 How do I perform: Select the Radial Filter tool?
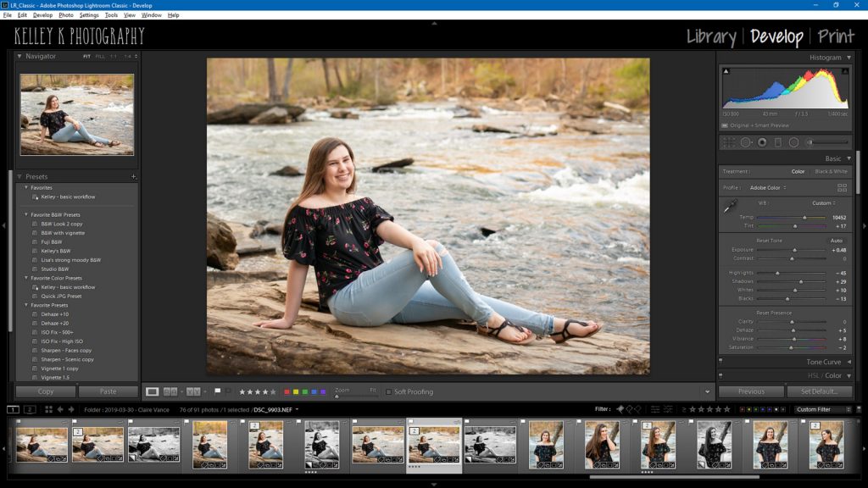[x=793, y=142]
